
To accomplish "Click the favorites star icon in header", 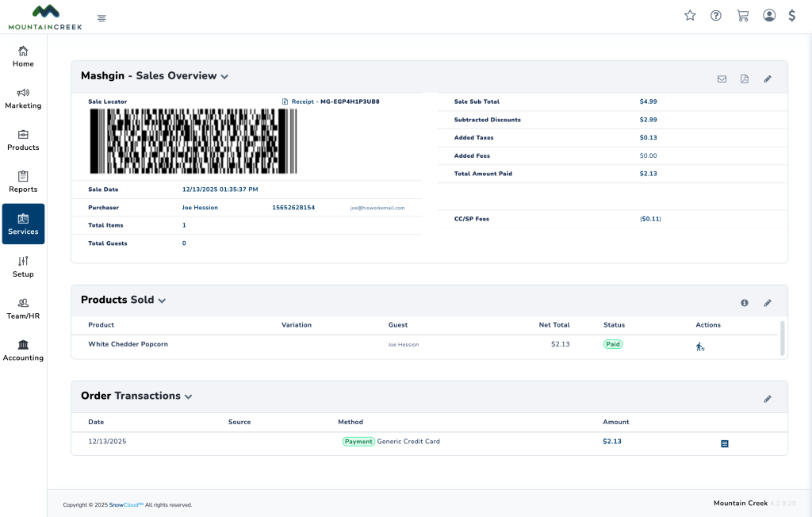I will [690, 15].
